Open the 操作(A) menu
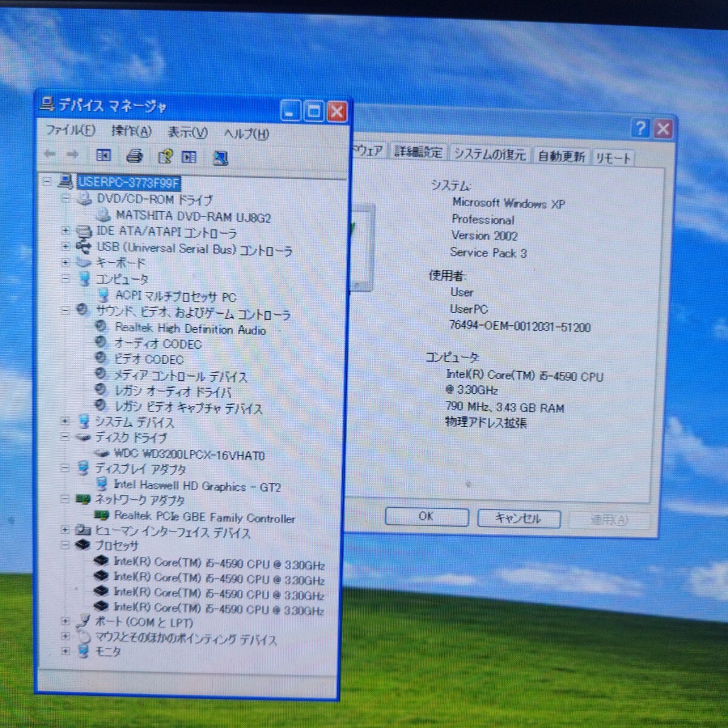Image resolution: width=728 pixels, height=728 pixels. click(131, 132)
